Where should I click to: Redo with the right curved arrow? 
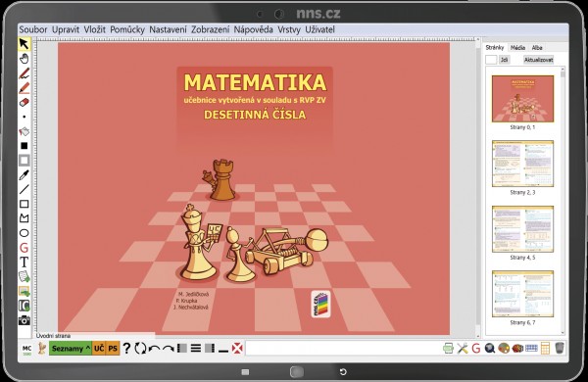click(x=168, y=349)
